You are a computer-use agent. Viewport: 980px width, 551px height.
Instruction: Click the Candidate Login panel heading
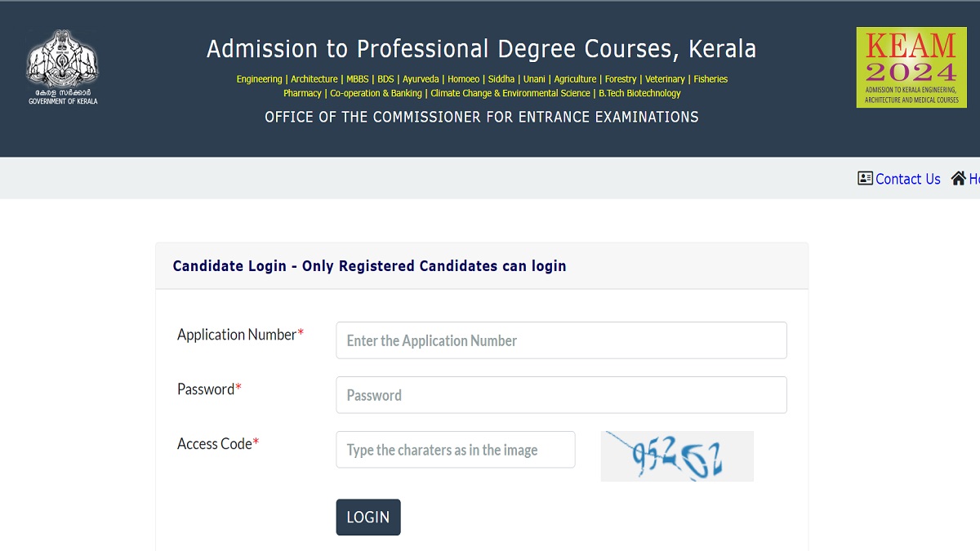tap(369, 266)
